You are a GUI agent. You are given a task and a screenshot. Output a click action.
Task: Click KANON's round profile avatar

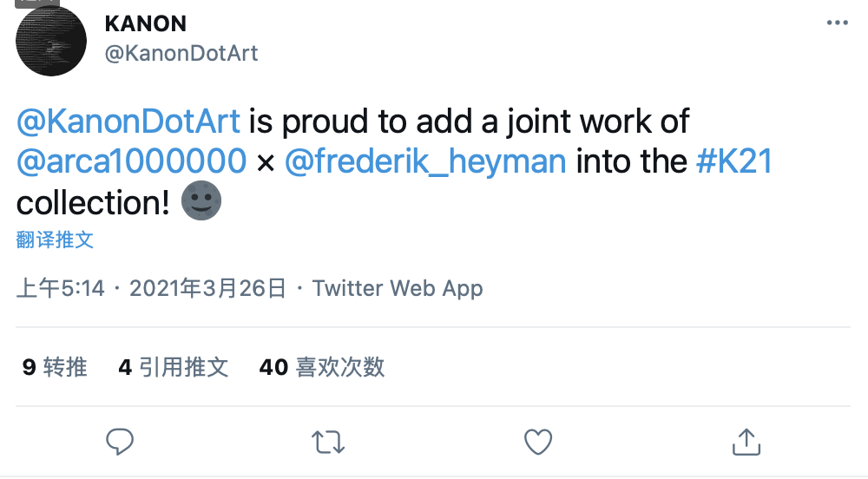[51, 42]
